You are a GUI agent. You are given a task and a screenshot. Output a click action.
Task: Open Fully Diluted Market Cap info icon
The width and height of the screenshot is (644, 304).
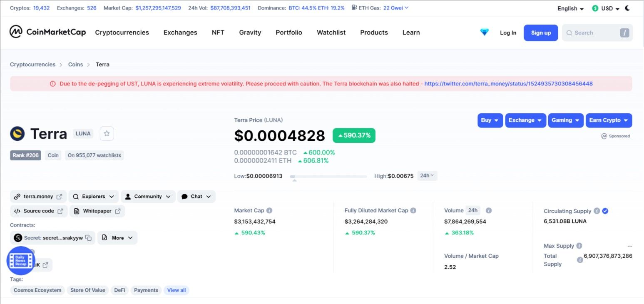coord(413,211)
